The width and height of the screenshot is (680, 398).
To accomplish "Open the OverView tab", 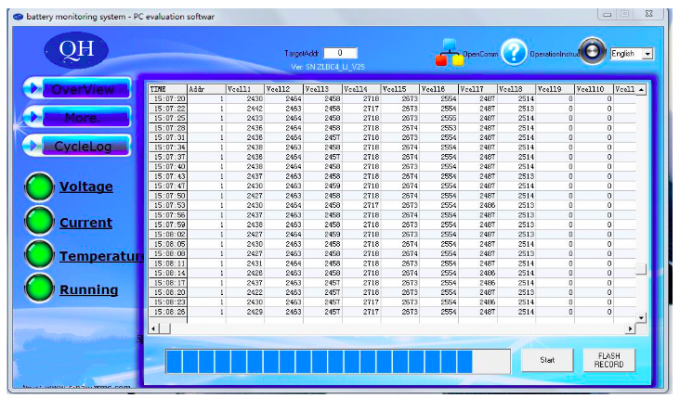I will click(77, 88).
